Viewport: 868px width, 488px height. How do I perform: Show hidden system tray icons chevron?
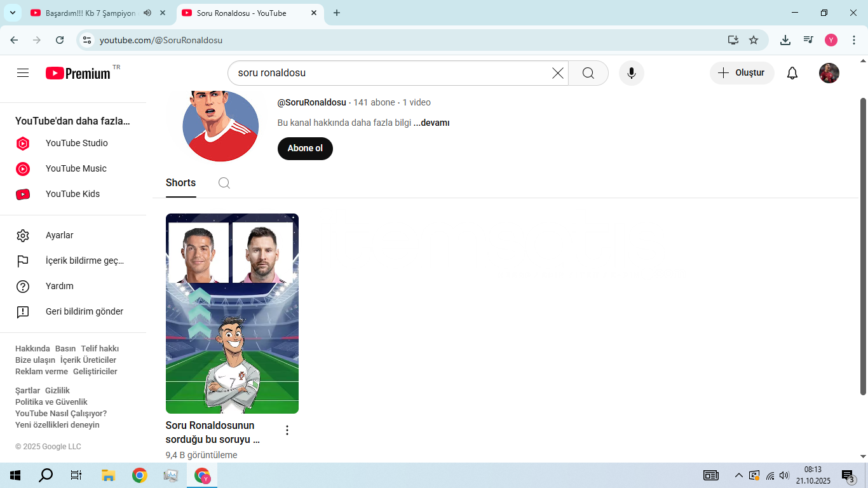pos(738,475)
